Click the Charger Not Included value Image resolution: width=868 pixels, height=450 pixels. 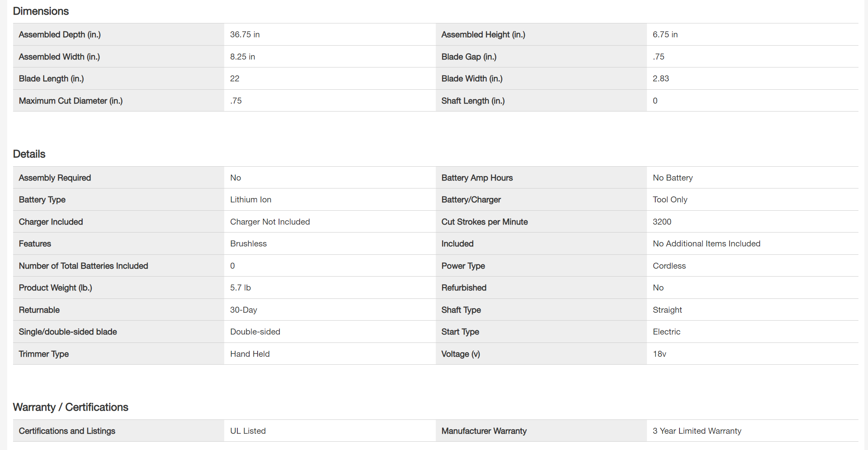click(270, 222)
